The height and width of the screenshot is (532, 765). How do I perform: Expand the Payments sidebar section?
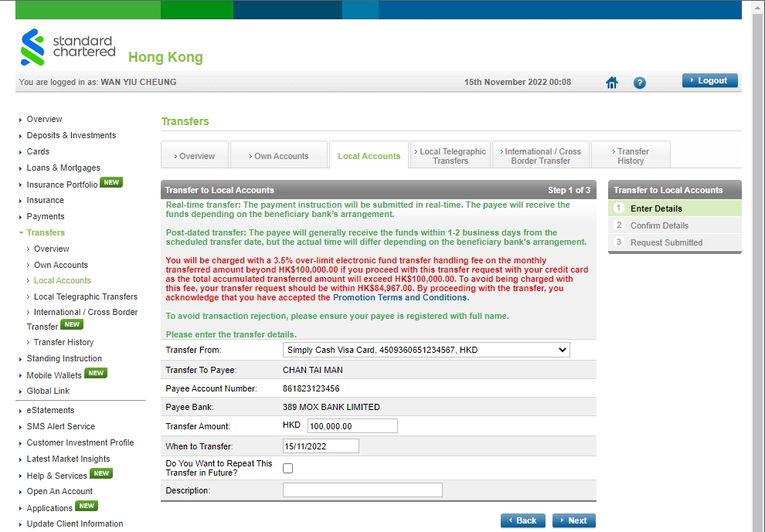[x=46, y=216]
